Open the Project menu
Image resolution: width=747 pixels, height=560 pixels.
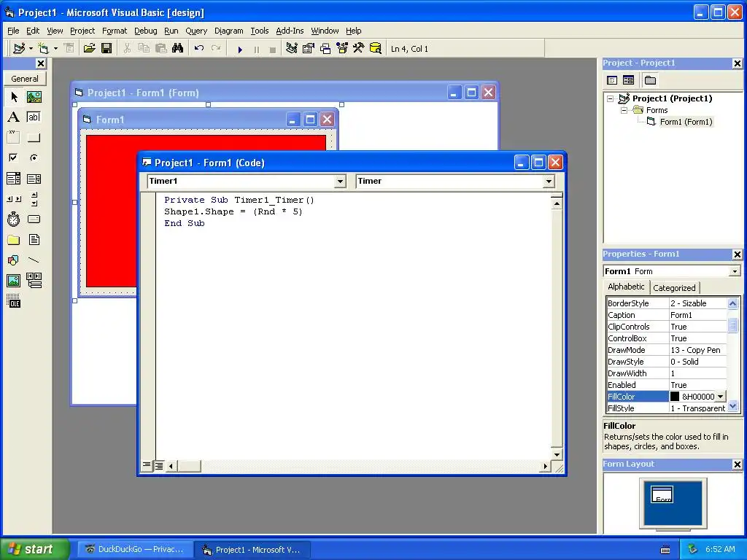point(82,31)
